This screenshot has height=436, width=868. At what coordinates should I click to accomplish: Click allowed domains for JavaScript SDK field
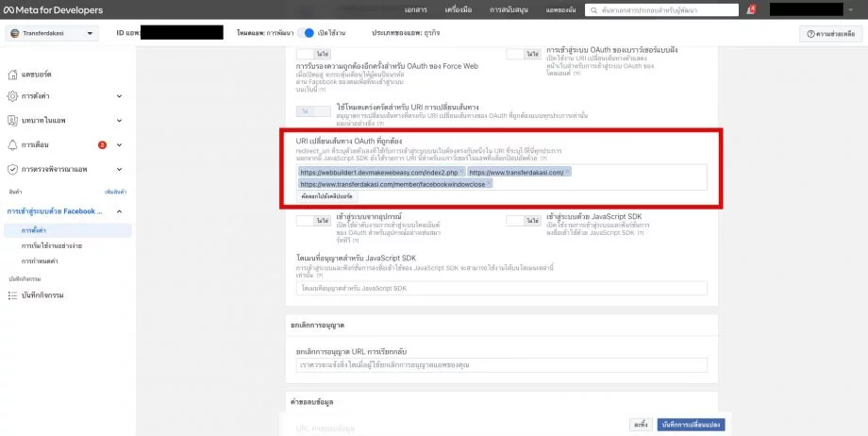(x=502, y=288)
